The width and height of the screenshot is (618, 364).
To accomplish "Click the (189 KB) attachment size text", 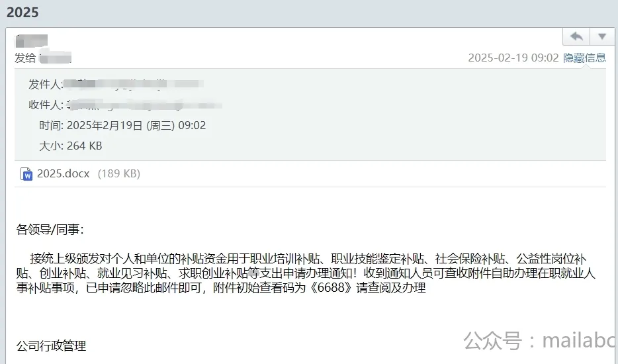I will click(119, 173).
